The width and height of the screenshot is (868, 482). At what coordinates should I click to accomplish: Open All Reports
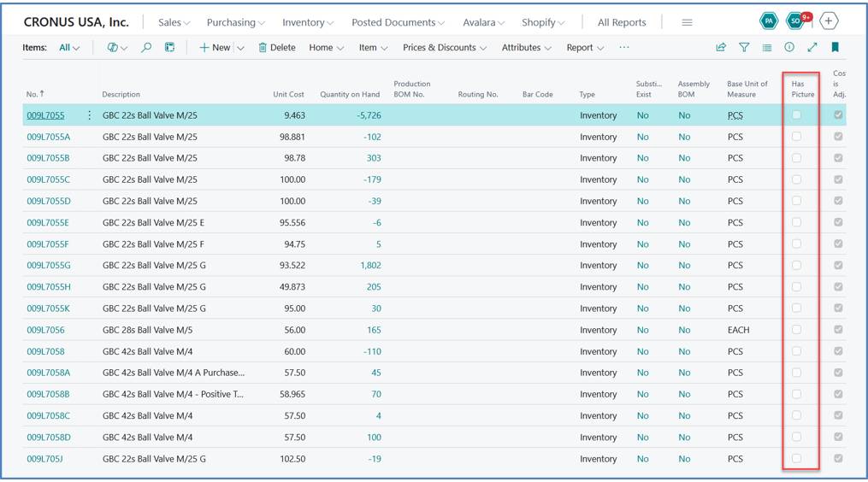coord(622,23)
